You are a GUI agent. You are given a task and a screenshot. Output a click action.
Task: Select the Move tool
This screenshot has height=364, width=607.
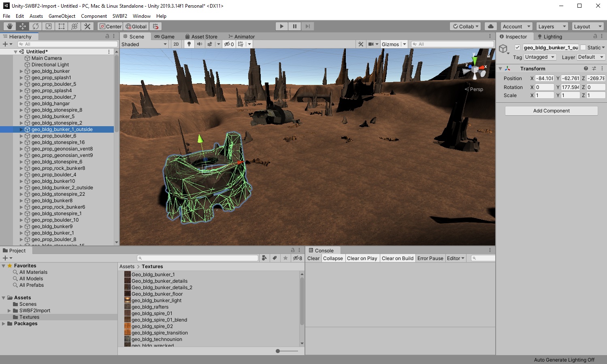point(23,26)
